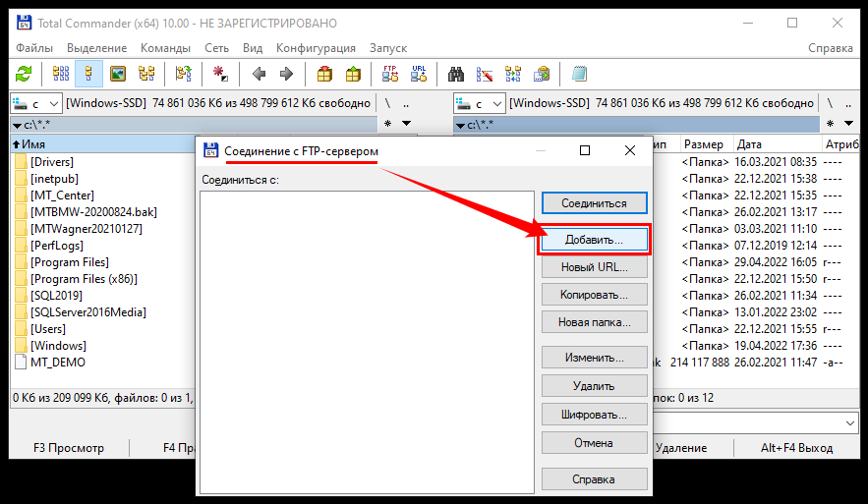Open the Конфигурация menu
Image resolution: width=868 pixels, height=504 pixels.
(x=316, y=47)
